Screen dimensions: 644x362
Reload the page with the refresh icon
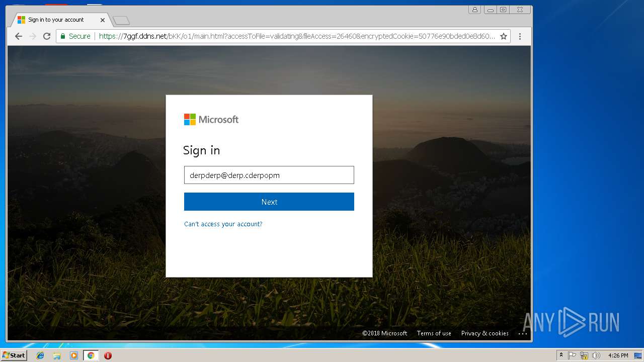click(47, 36)
